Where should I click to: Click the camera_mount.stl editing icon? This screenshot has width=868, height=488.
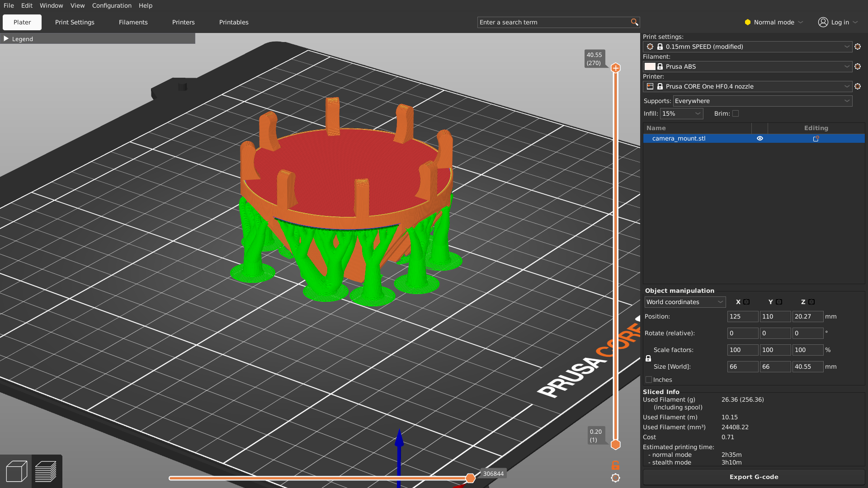click(816, 139)
